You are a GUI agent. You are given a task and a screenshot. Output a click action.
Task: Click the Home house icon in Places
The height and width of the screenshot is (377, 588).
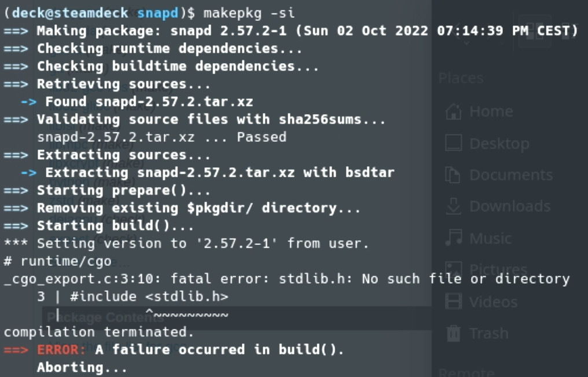click(454, 111)
